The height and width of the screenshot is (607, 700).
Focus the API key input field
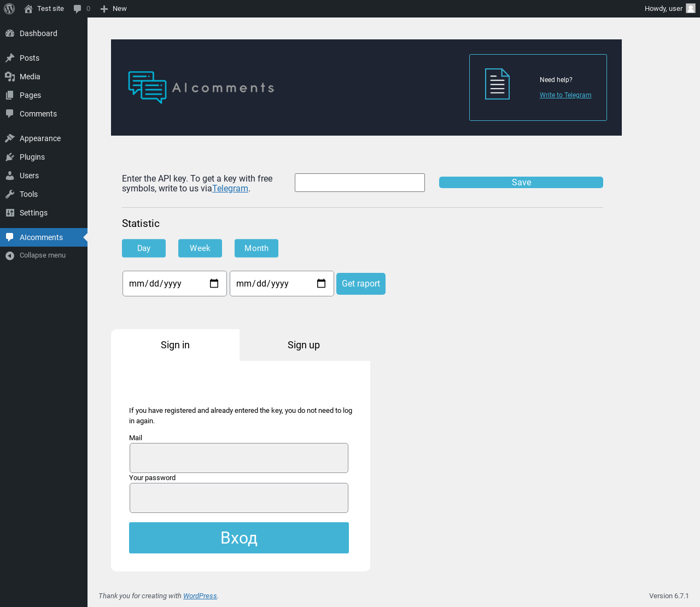pos(360,183)
